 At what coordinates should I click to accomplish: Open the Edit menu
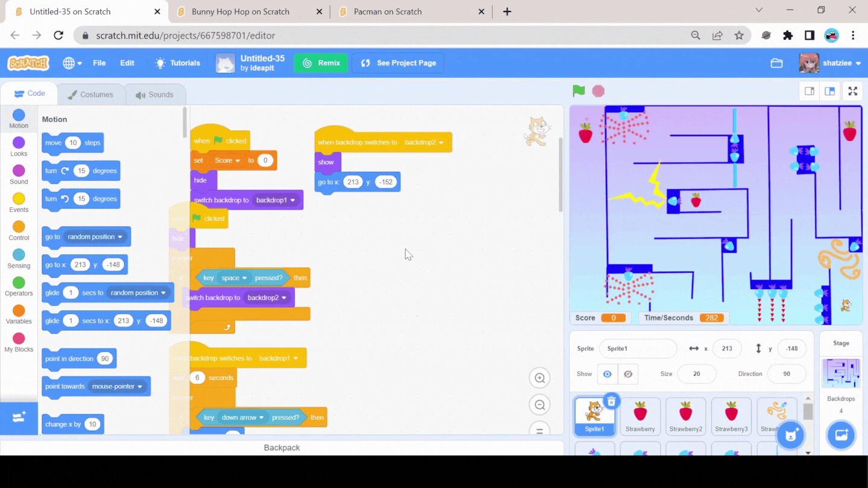coord(127,63)
